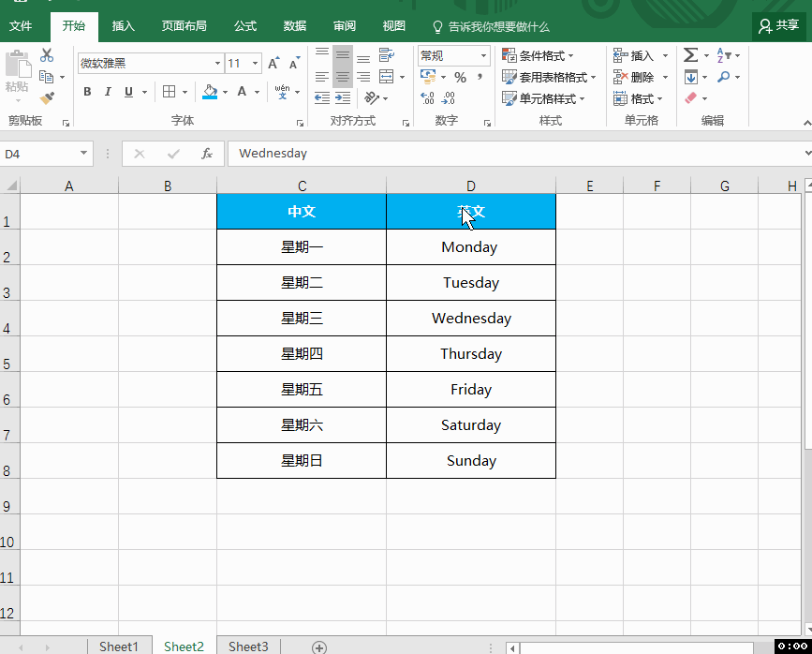The image size is (812, 654).
Task: Apply the blue fill color bucket
Action: coord(210,92)
